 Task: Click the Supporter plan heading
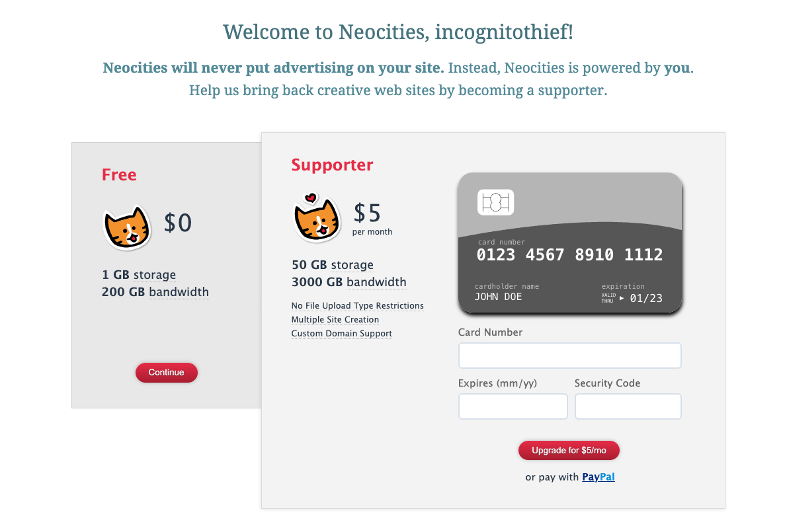click(333, 165)
